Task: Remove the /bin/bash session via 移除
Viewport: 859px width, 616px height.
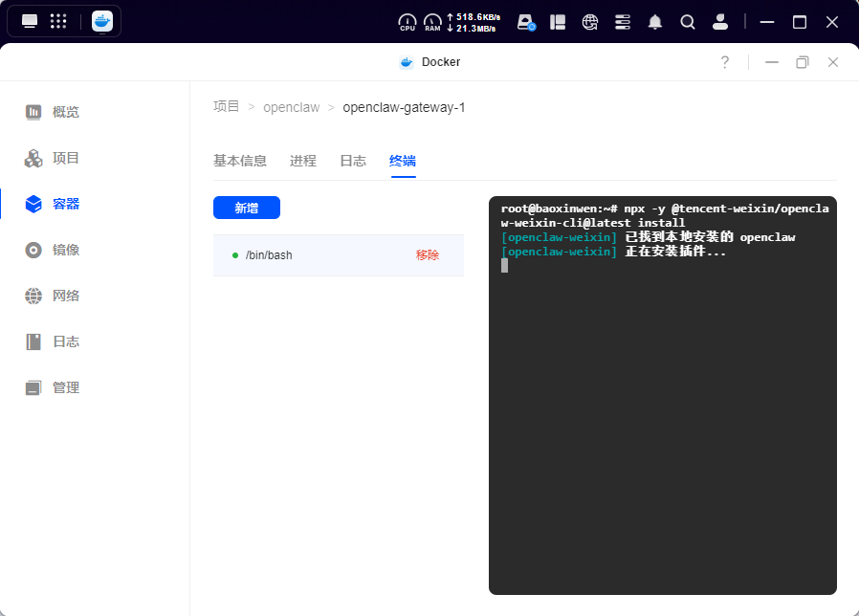Action: (427, 255)
